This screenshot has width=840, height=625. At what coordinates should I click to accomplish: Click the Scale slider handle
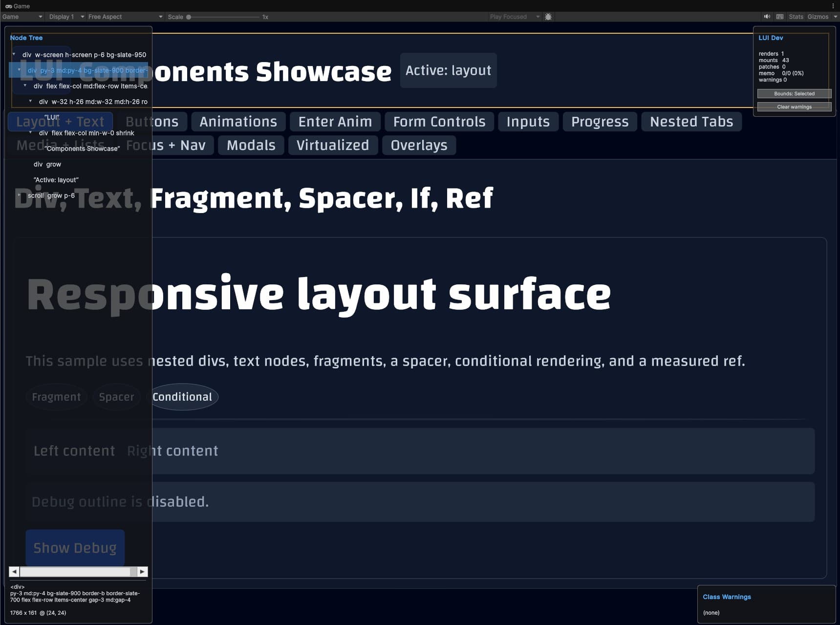[x=189, y=17]
